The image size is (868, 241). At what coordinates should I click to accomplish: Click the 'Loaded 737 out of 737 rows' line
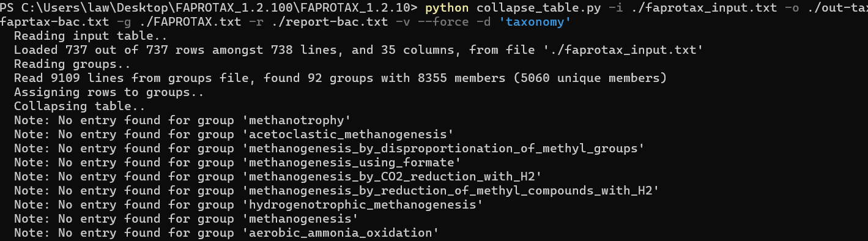pos(358,50)
